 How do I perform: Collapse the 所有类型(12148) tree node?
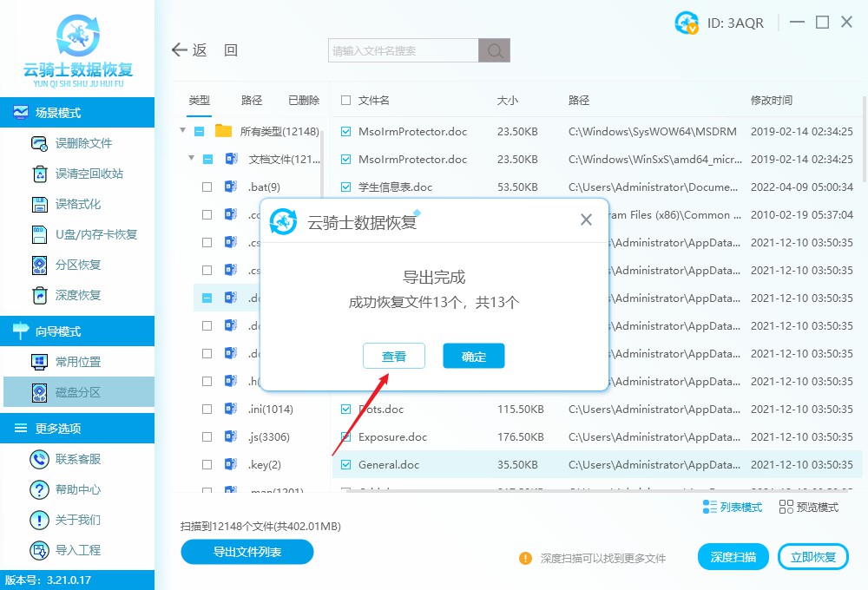[x=182, y=131]
